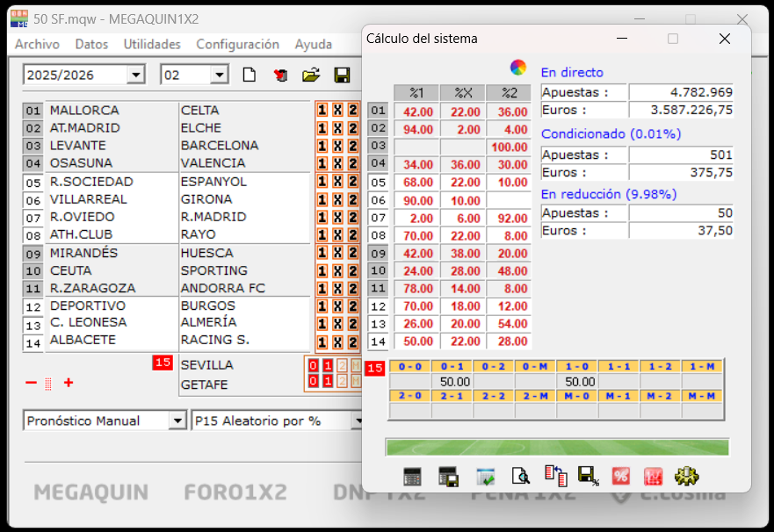The image size is (774, 532).
Task: Open the P15 Aleatorio por % dropdown
Action: click(358, 421)
